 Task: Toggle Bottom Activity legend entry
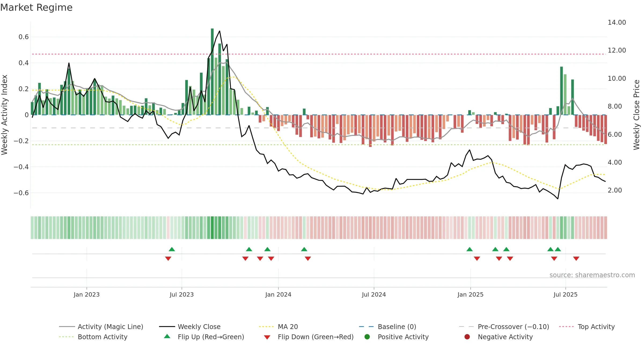pyautogui.click(x=93, y=337)
